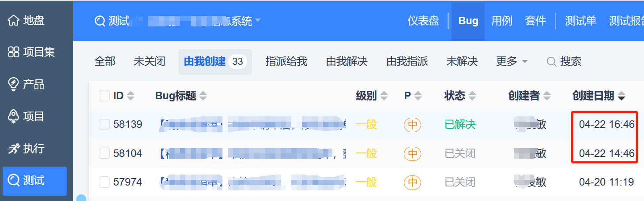The height and width of the screenshot is (201, 644).
Task: Sort by 创建日期 descending arrow
Action: (x=621, y=96)
